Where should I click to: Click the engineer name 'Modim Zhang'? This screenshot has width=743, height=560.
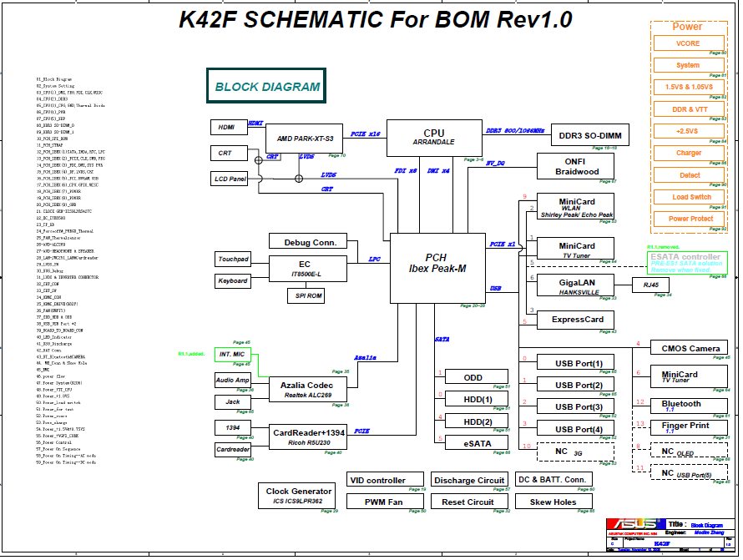pyautogui.click(x=709, y=532)
